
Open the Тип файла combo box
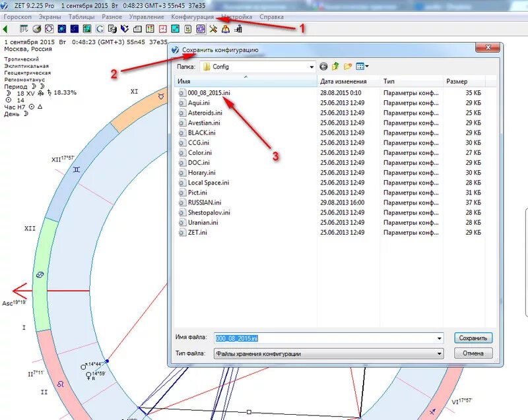(329, 354)
